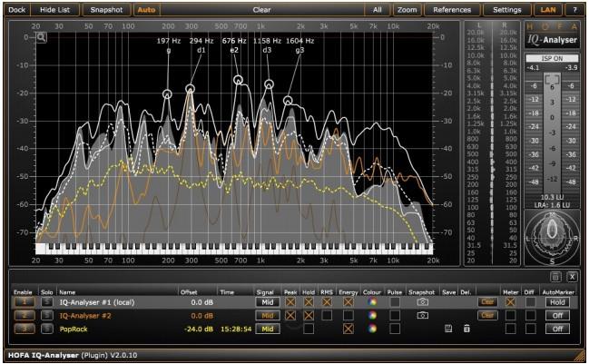Click the magnifier icon on the spectrum display
589x364 pixels.
(x=435, y=38)
